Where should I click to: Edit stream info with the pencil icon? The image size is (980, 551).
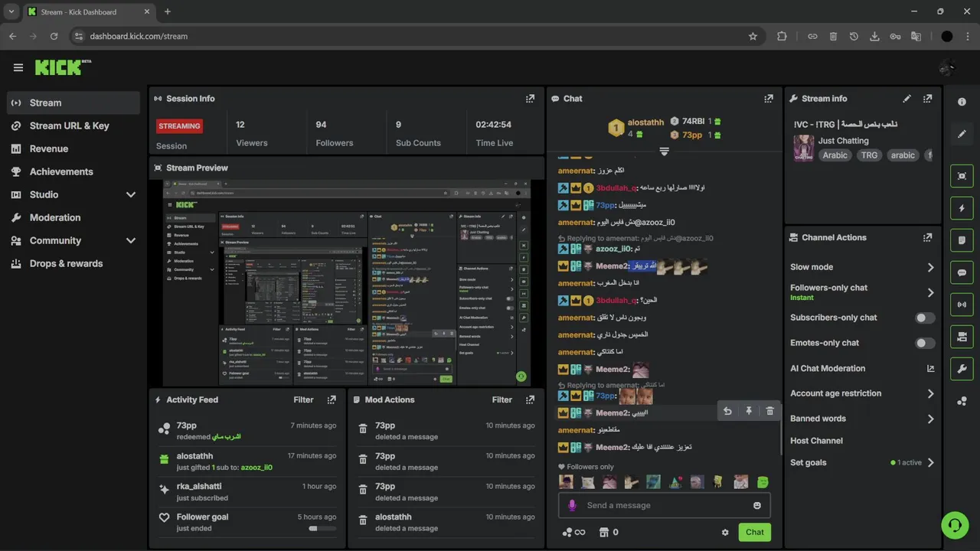(907, 99)
